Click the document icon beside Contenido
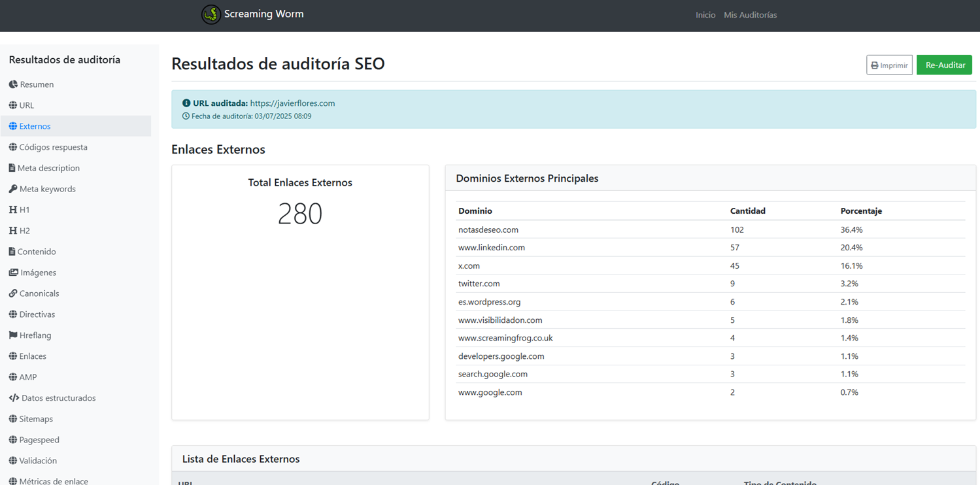This screenshot has height=485, width=980. (12, 252)
